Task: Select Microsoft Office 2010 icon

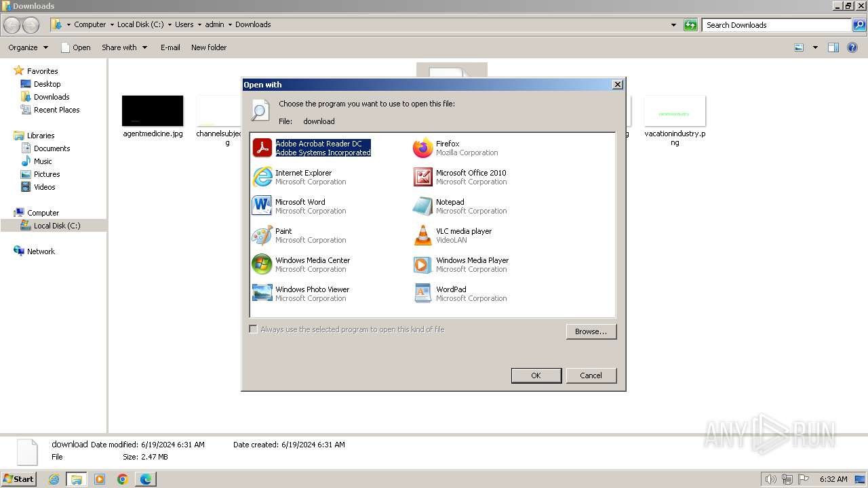Action: [x=422, y=177]
